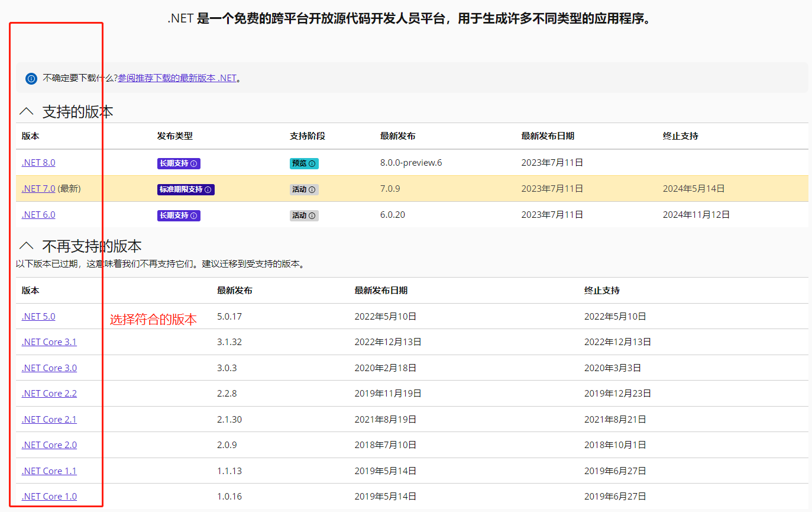This screenshot has width=812, height=512.
Task: Click the 2.2.8 release version cell
Action: click(x=227, y=394)
